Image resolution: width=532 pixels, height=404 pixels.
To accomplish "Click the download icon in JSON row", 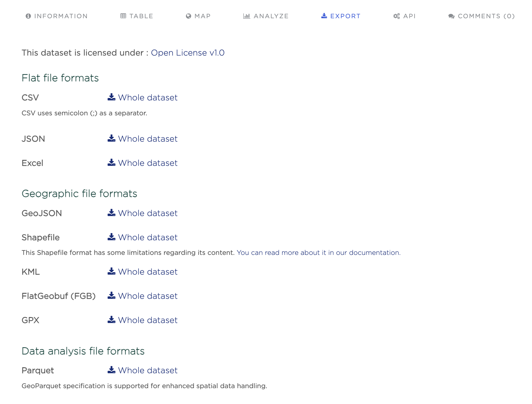I will tap(111, 138).
